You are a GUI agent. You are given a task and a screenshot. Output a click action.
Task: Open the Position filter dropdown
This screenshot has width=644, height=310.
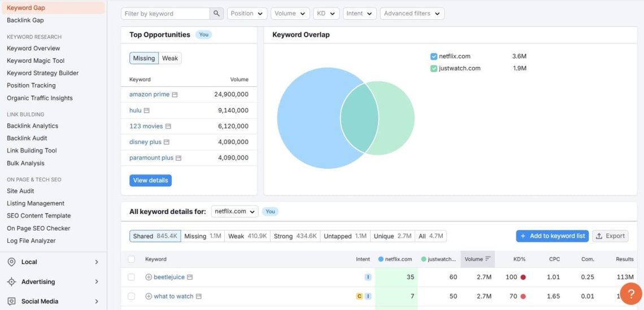pos(247,14)
